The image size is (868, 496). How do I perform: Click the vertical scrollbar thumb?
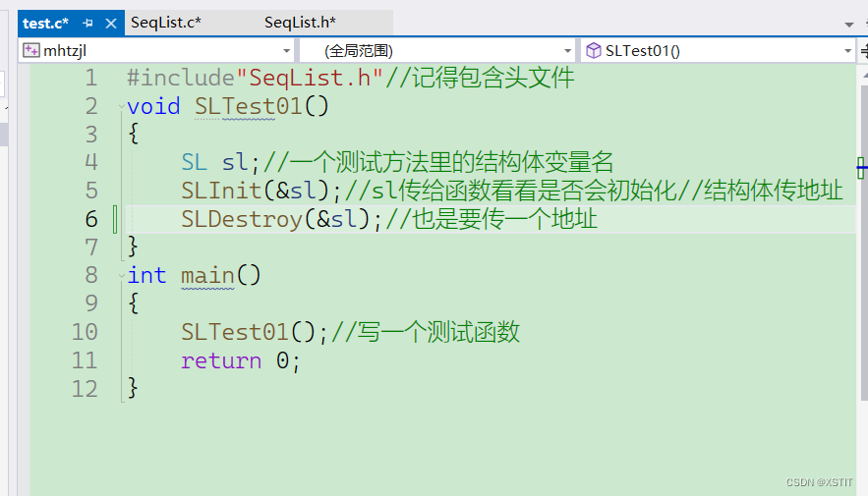pyautogui.click(x=864, y=244)
